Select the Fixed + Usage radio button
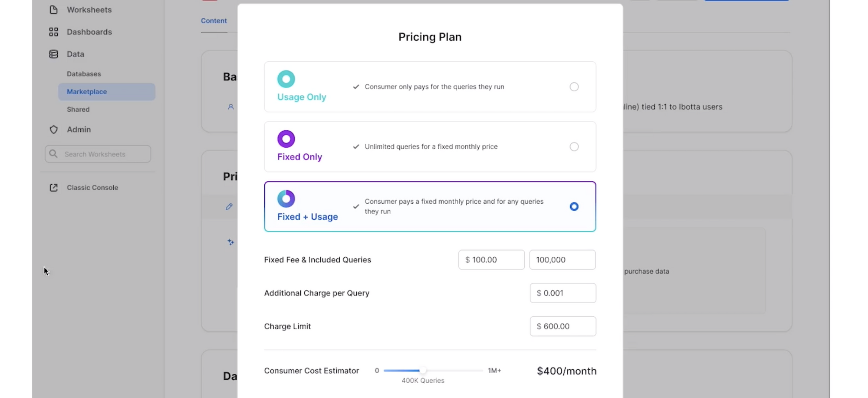The height and width of the screenshot is (398, 868). pyautogui.click(x=574, y=207)
